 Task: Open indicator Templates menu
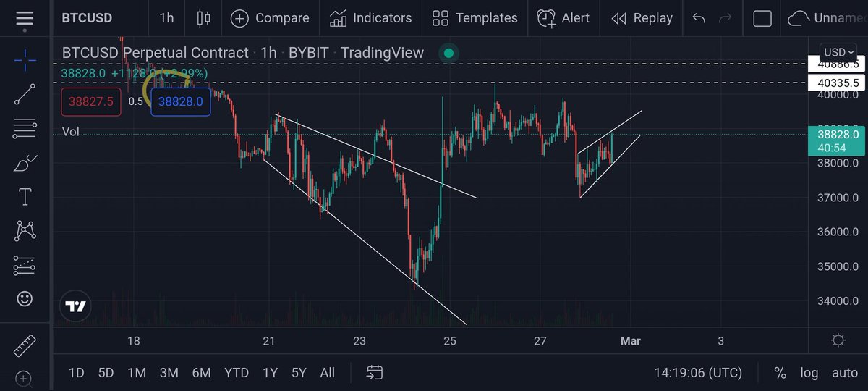tap(475, 18)
